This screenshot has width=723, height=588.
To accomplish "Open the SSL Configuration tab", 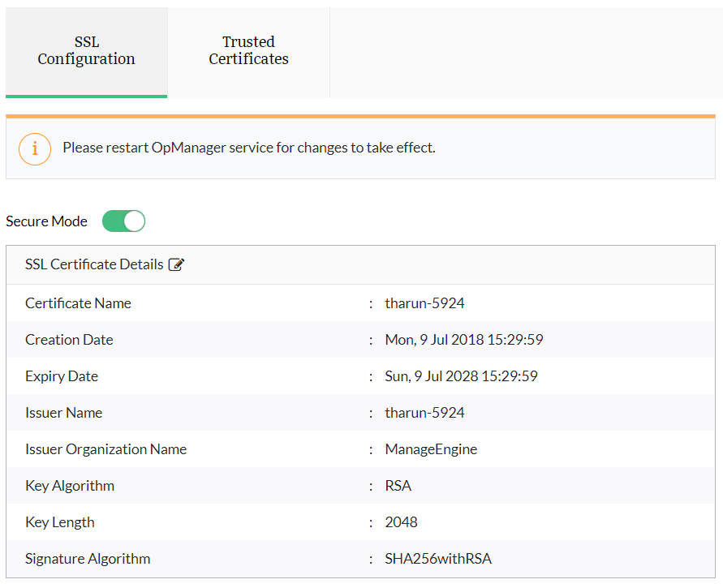I will click(86, 51).
